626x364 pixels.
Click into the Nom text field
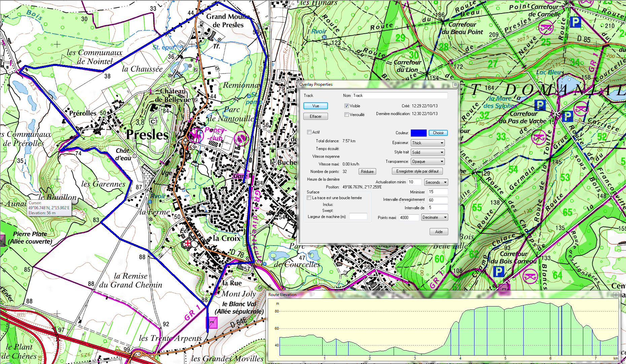[400, 96]
